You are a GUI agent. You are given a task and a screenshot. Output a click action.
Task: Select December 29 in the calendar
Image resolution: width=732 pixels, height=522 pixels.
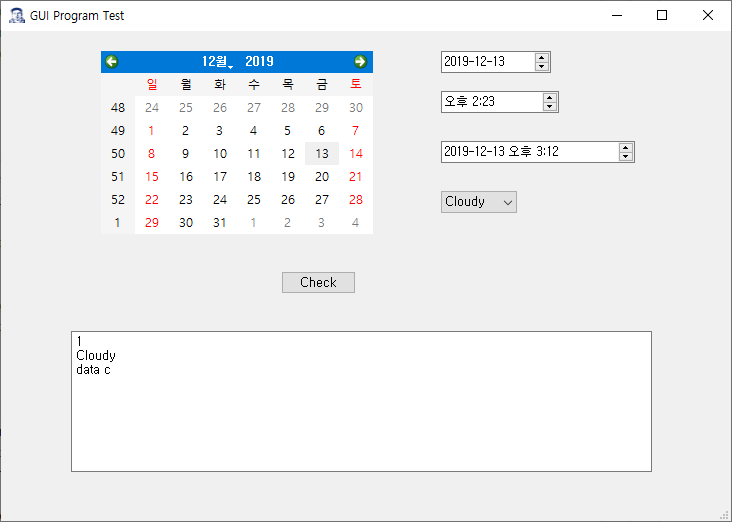(151, 223)
